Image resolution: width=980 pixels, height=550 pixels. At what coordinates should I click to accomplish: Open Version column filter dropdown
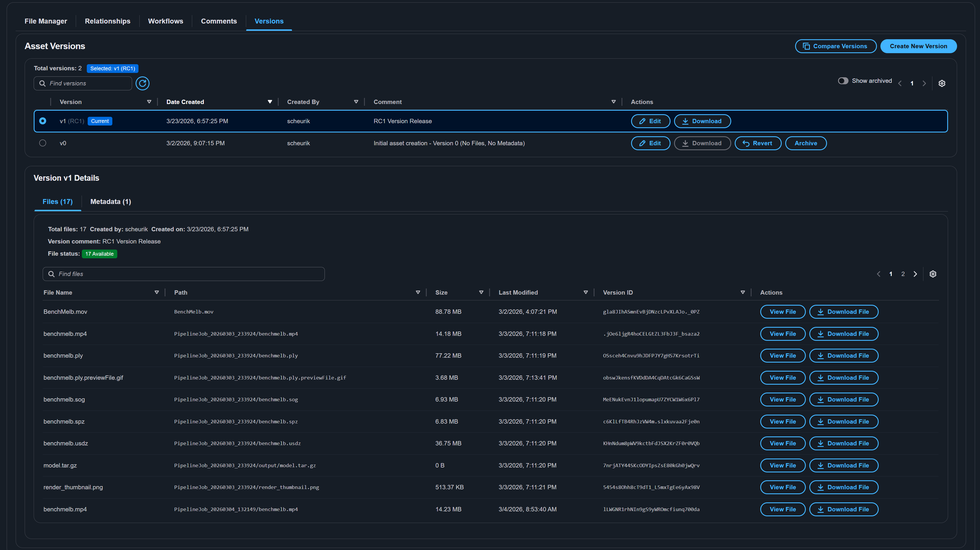click(x=149, y=102)
